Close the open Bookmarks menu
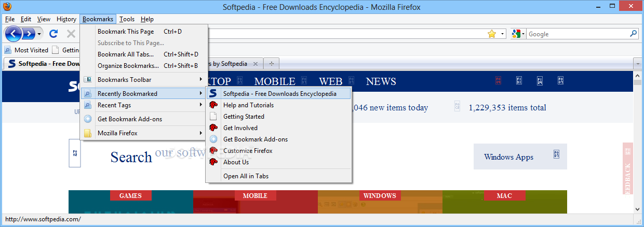The width and height of the screenshot is (644, 227). 98,19
